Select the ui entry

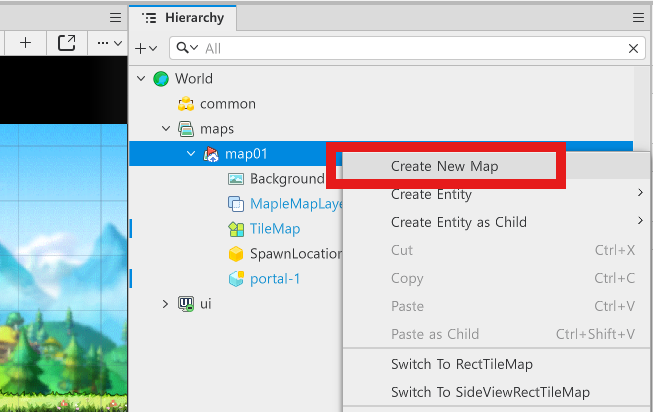coord(206,304)
